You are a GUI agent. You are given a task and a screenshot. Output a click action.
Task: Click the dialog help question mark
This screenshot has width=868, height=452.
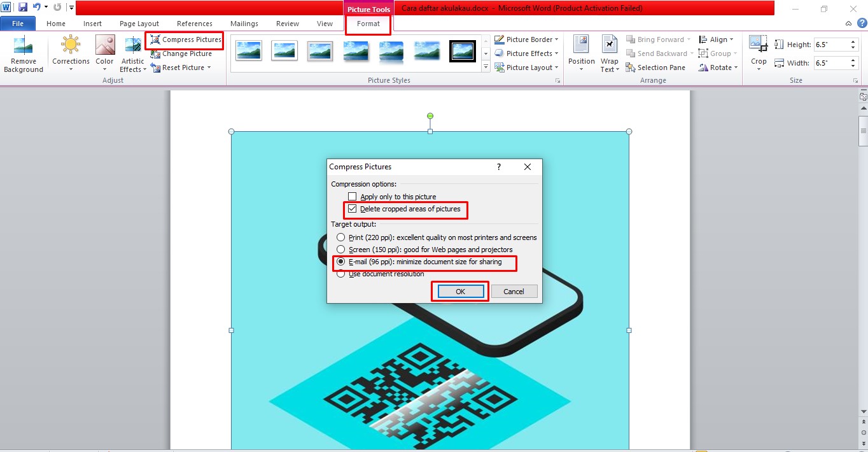498,167
